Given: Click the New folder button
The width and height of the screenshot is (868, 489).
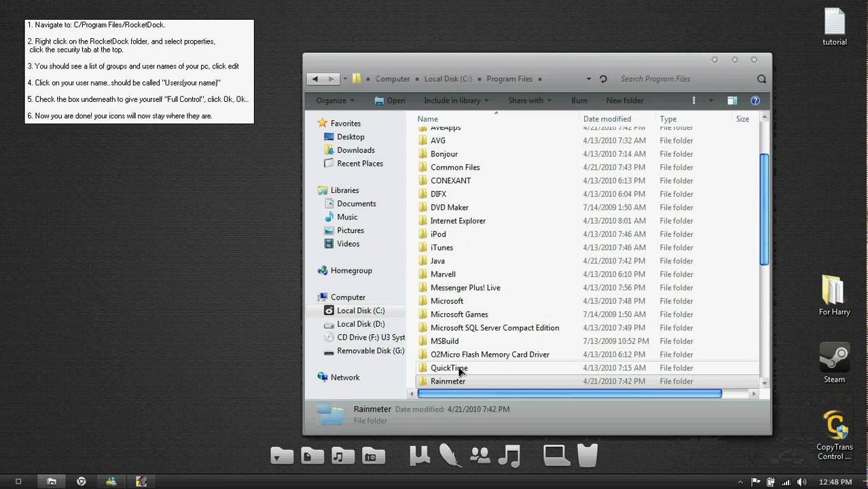Looking at the screenshot, I should click(x=624, y=101).
